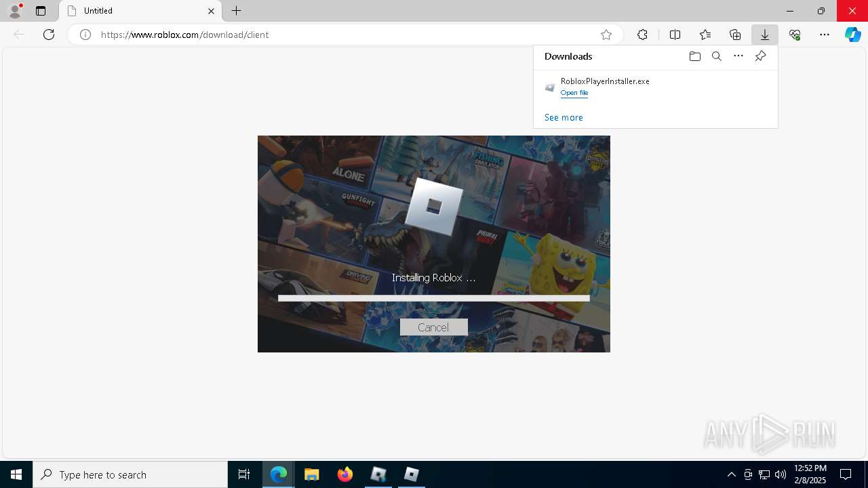Viewport: 868px width, 488px height.
Task: Click the taskbar search box
Action: point(130,474)
